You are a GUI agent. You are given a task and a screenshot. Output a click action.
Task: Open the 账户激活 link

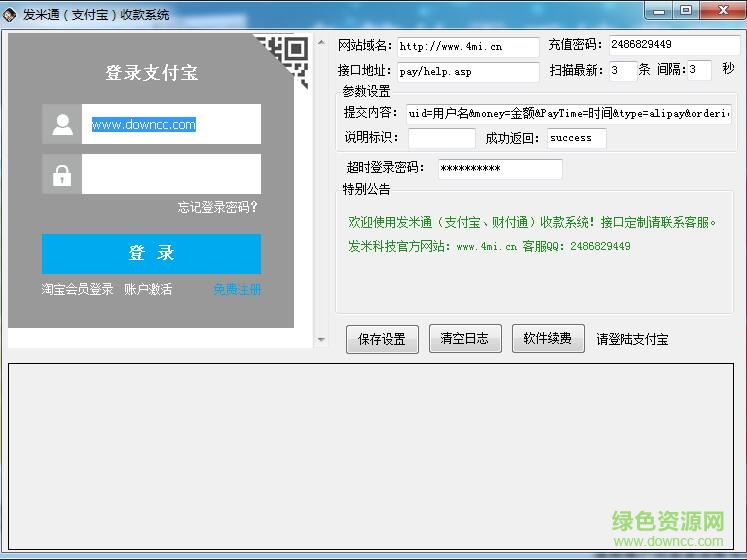tap(148, 289)
